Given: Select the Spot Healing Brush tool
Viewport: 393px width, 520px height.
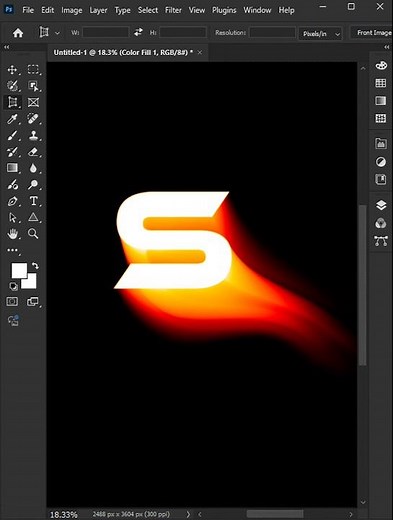Looking at the screenshot, I should (33, 119).
